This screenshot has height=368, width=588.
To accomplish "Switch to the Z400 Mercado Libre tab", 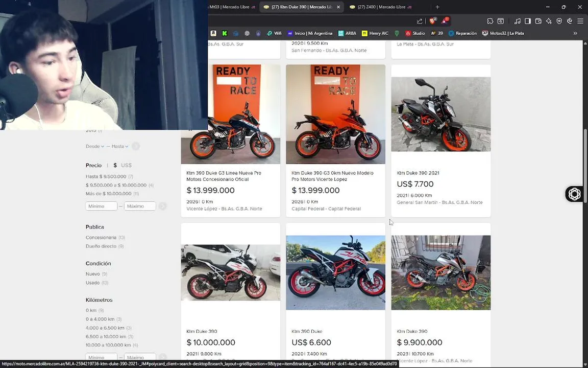I will (x=382, y=7).
